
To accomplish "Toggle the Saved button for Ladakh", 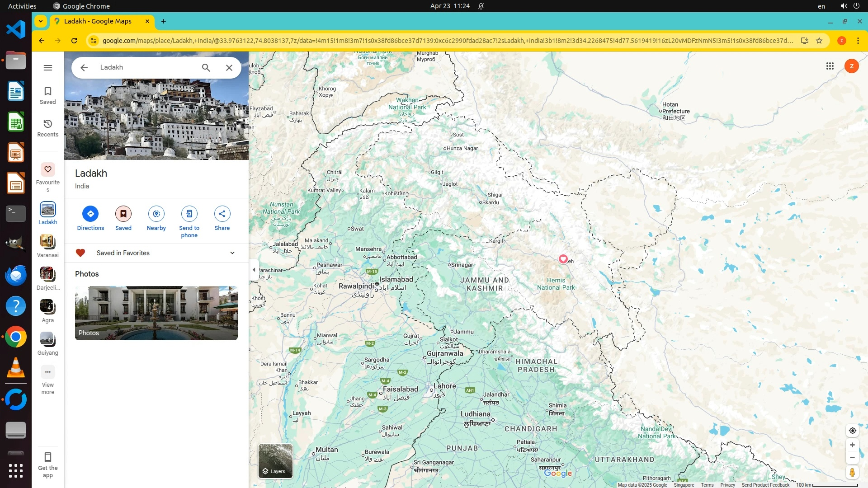I will click(x=123, y=214).
